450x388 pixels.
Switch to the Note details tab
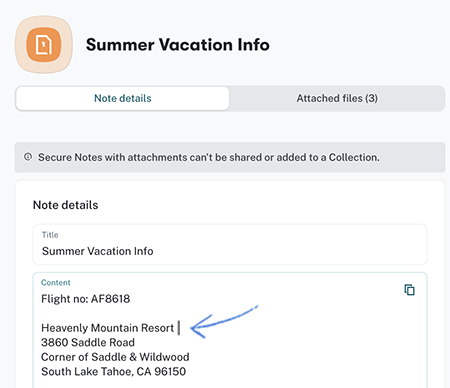pos(123,98)
